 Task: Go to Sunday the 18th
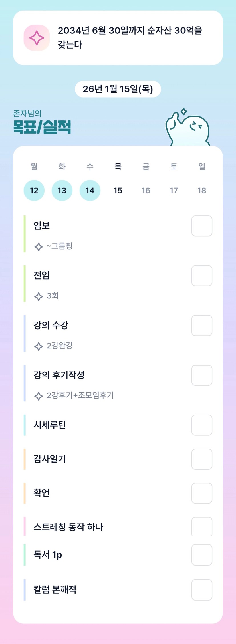click(x=202, y=191)
